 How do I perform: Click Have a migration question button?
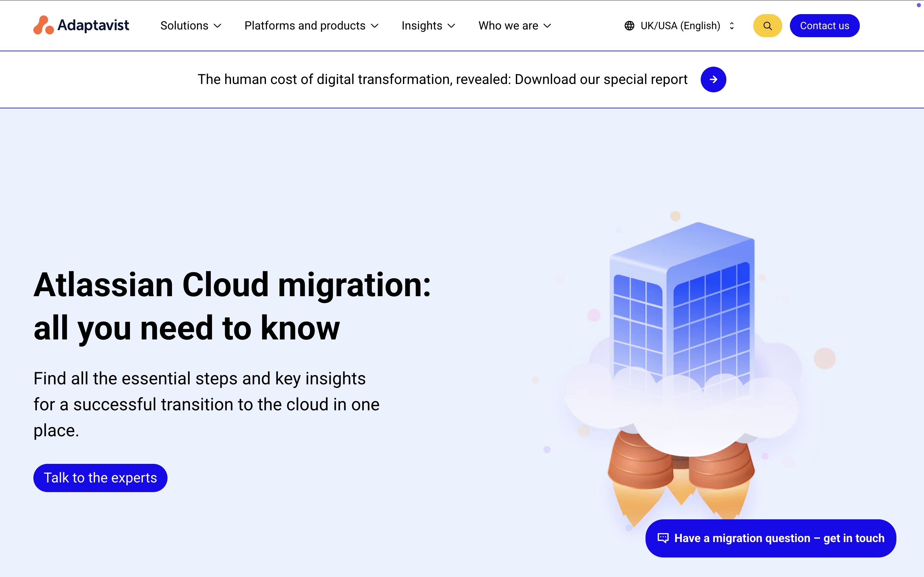pyautogui.click(x=779, y=538)
